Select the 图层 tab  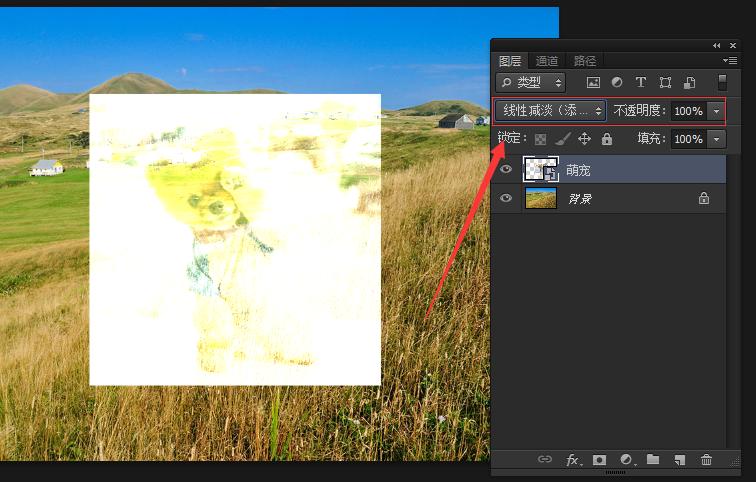click(510, 61)
